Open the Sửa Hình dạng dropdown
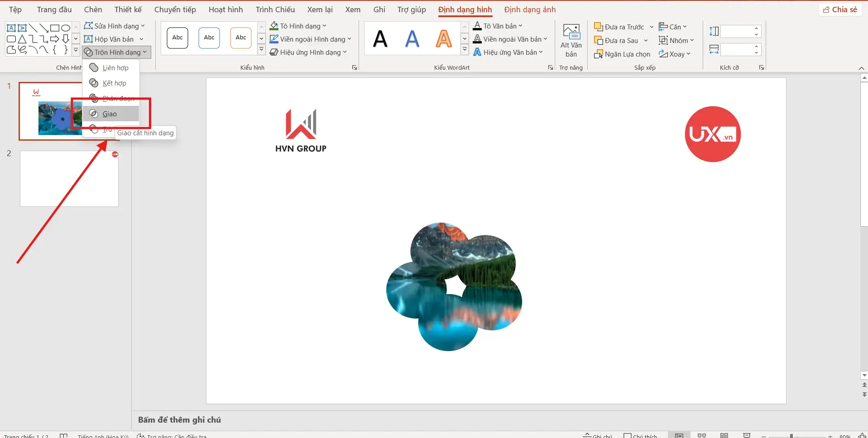Image resolution: width=868 pixels, height=438 pixels. coord(115,26)
